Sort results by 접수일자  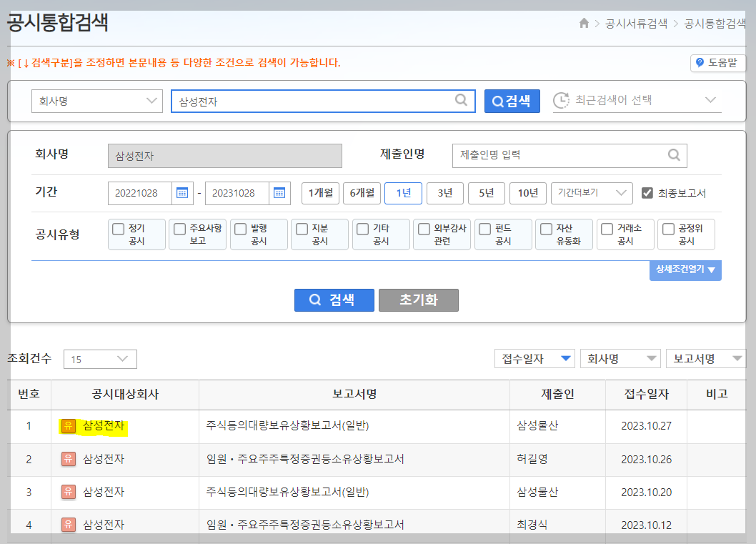pos(534,358)
